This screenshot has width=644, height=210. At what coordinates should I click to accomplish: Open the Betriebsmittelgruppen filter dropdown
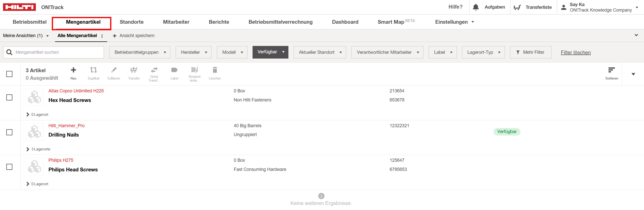[140, 52]
